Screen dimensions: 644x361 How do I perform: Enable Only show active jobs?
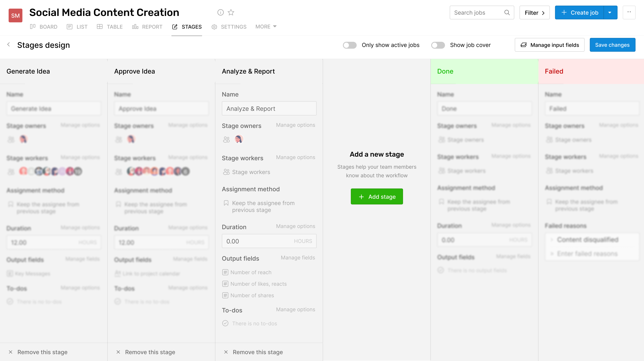350,45
